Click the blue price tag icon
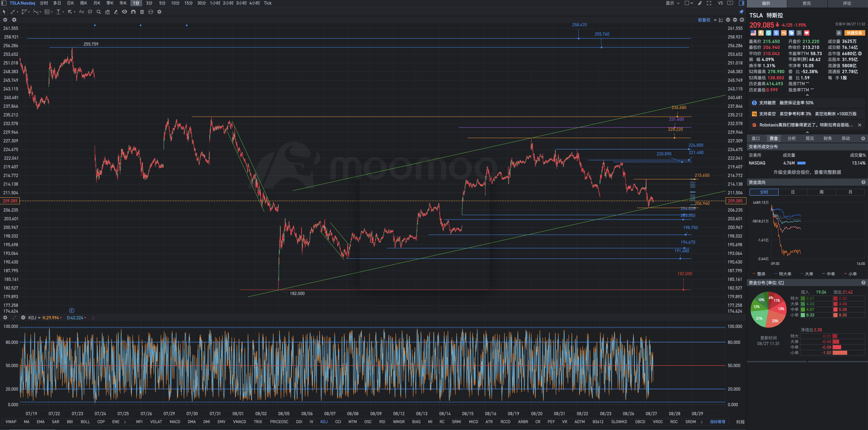The width and height of the screenshot is (868, 430). [x=791, y=33]
